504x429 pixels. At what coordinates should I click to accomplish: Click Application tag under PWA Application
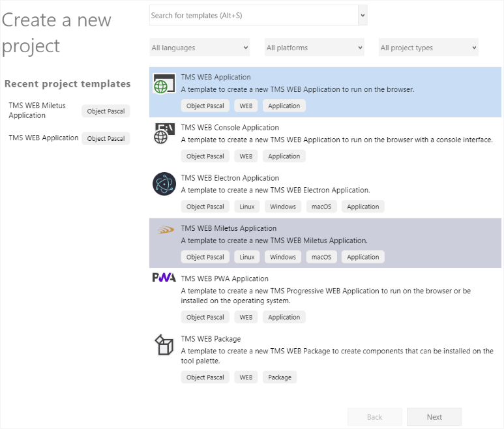284,317
